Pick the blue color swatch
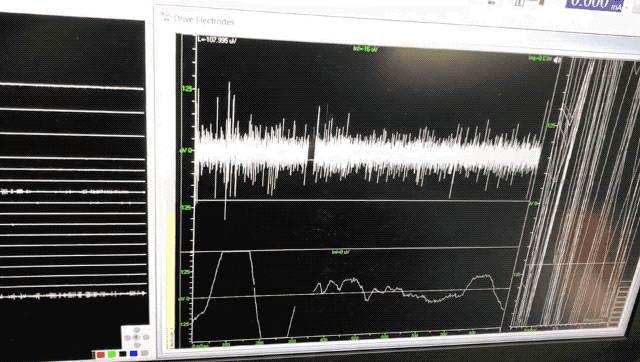This screenshot has height=362, width=640. (133, 353)
